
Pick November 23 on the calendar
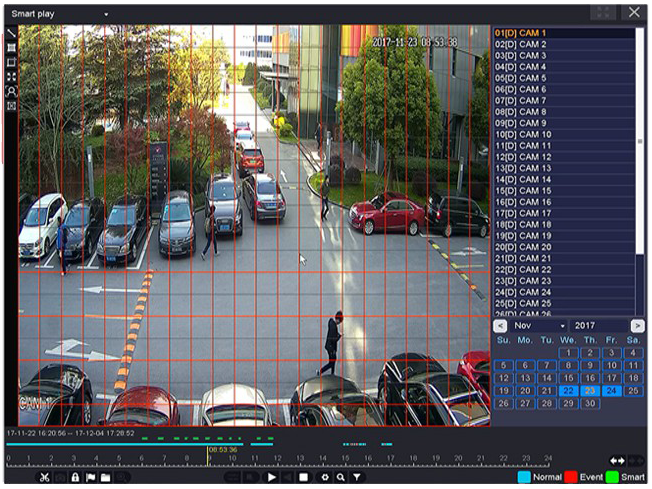pos(590,391)
